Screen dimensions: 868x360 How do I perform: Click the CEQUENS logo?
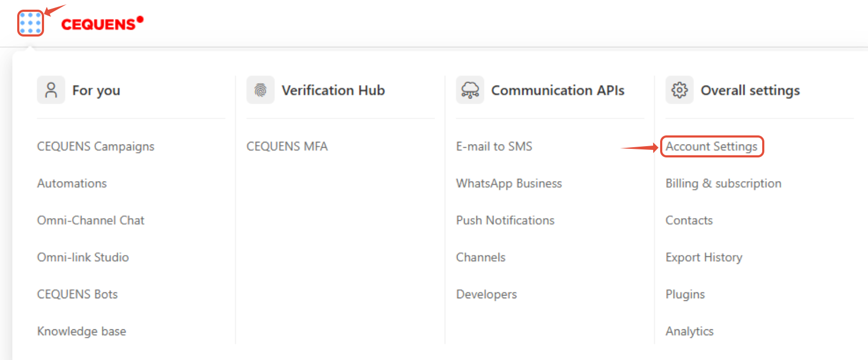102,24
